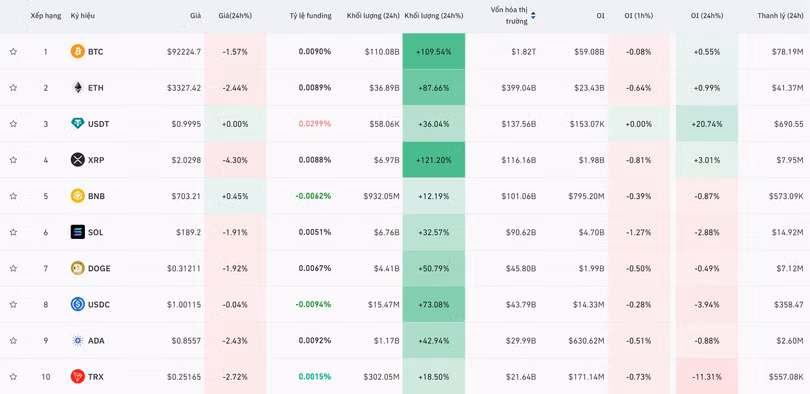Open the SOL symbol link
The image size is (810, 394).
coord(96,232)
